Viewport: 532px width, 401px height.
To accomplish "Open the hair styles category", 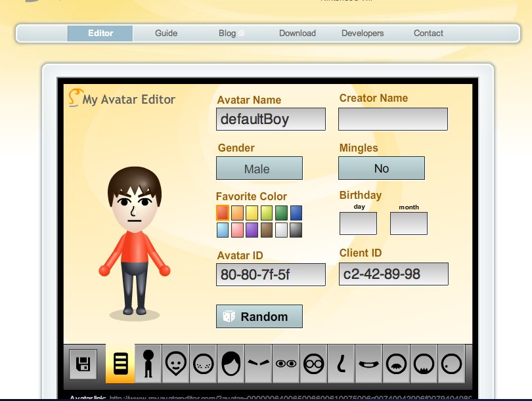I will click(x=230, y=365).
